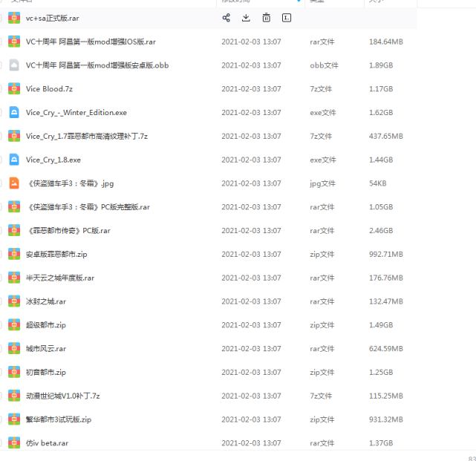The image size is (476, 461).
Task: Click the 624.59MB size value
Action: tap(386, 349)
